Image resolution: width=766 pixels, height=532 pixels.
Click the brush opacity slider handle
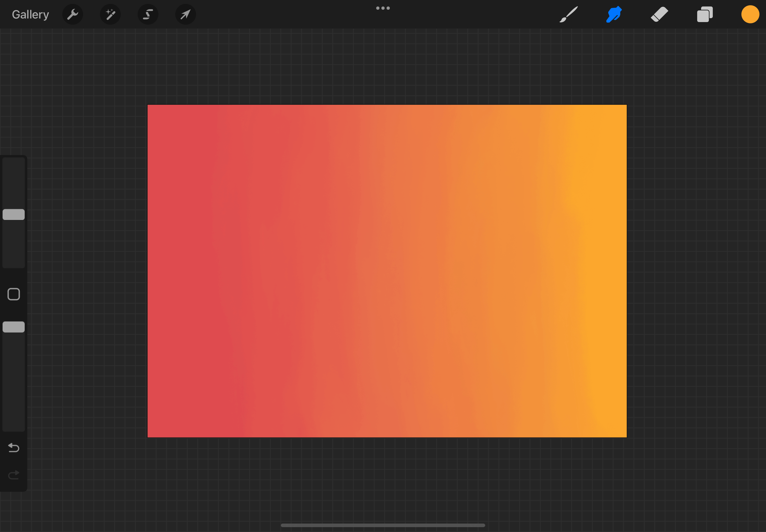point(14,327)
